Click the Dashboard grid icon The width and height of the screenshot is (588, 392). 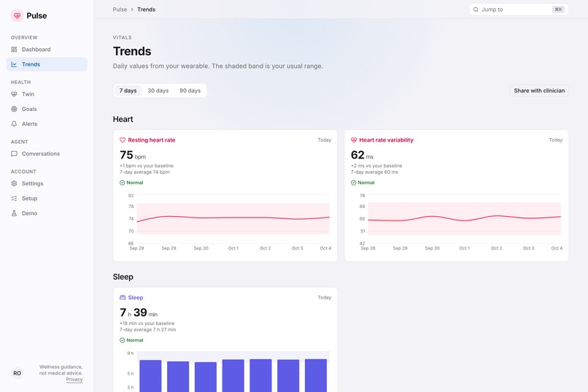(x=14, y=50)
